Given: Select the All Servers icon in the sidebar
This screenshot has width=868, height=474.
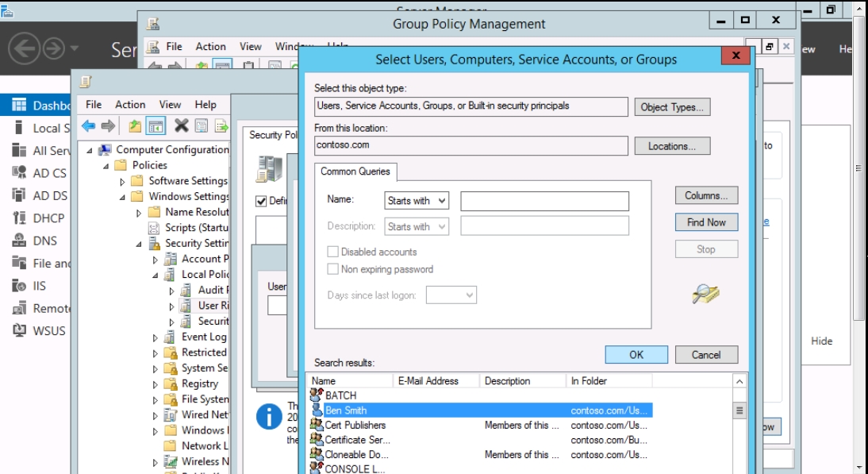Looking at the screenshot, I should (19, 151).
